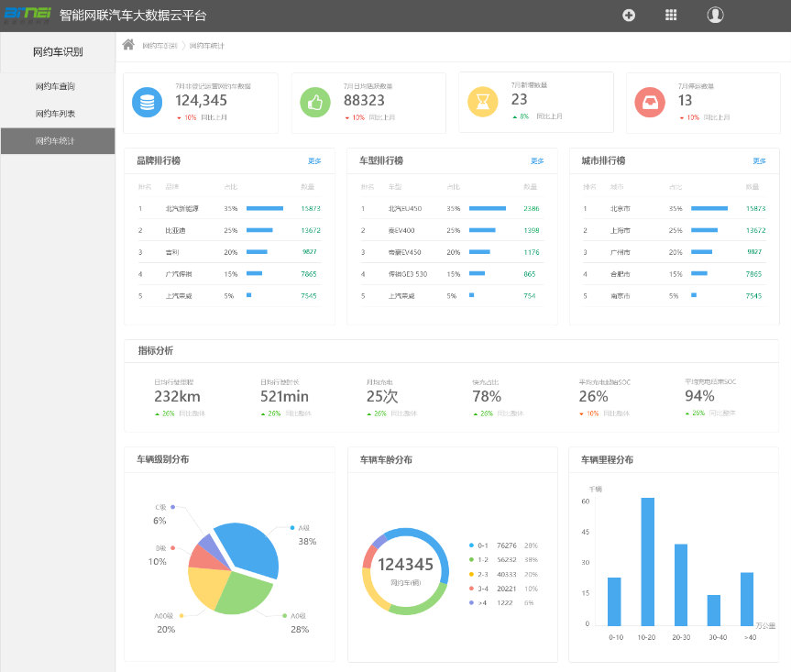Image resolution: width=791 pixels, height=672 pixels.
Task: Click 更多 link in 品牌排行榜 panel
Action: pos(314,161)
